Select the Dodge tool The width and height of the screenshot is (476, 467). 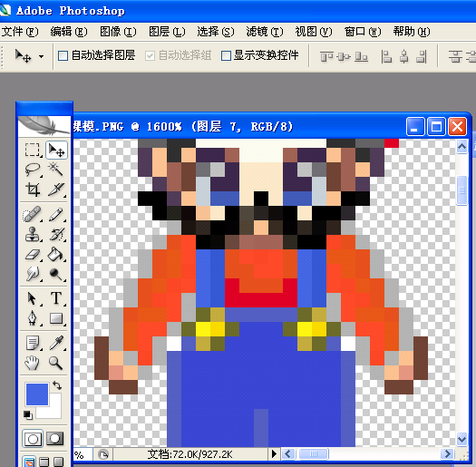[56, 274]
